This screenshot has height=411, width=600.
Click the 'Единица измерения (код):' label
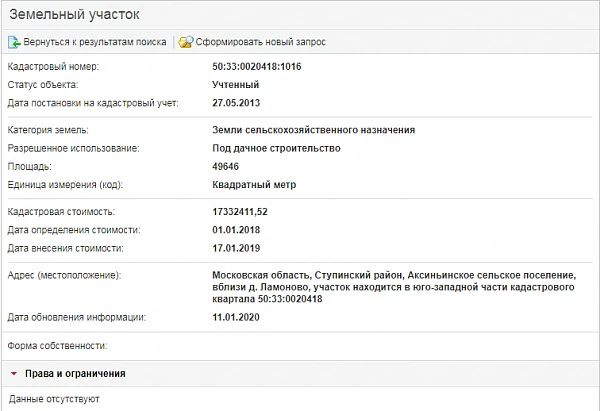[65, 185]
